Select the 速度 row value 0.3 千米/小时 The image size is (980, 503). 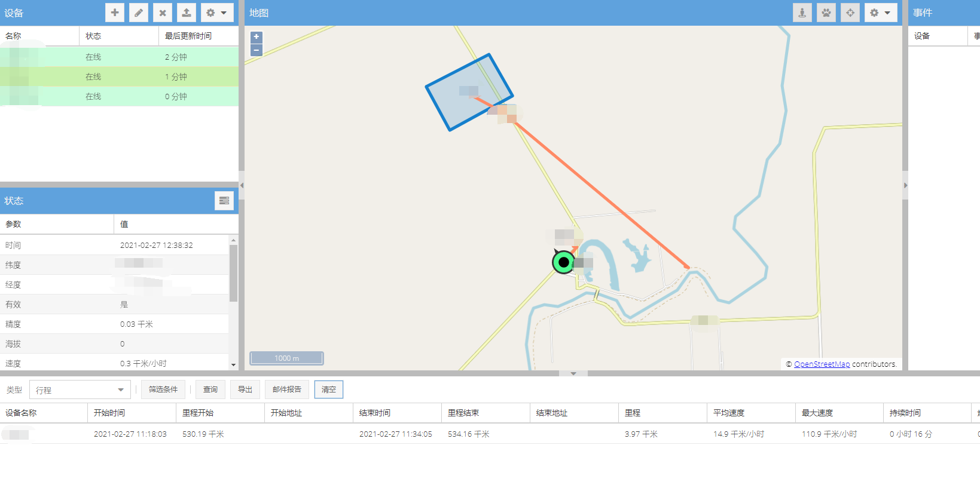tap(144, 364)
